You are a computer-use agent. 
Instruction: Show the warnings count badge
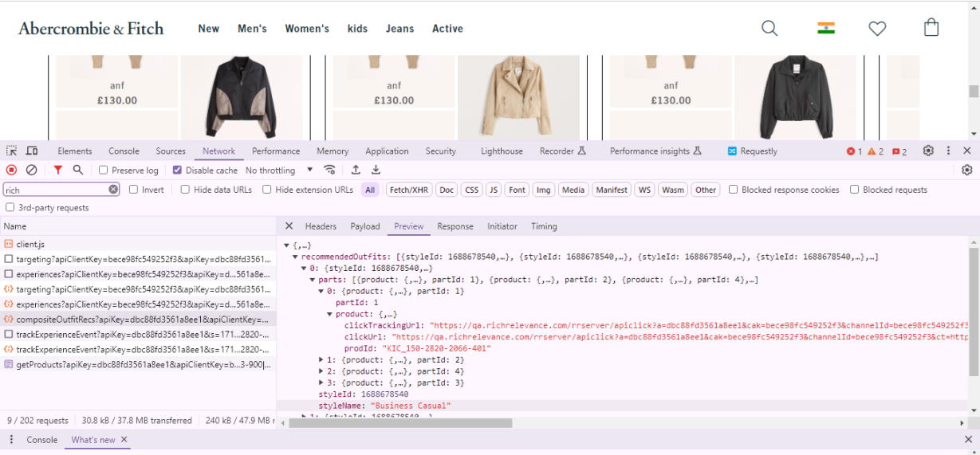[x=876, y=151]
